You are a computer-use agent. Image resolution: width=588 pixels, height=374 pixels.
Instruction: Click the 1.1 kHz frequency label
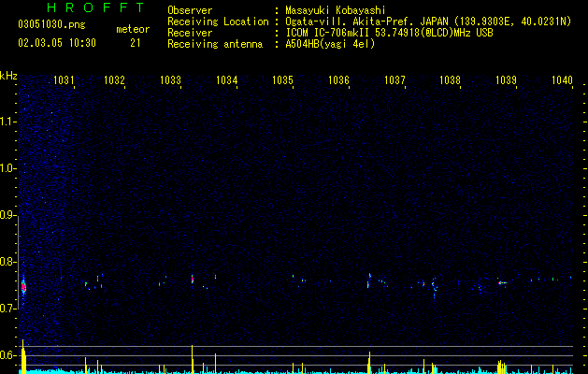click(8, 122)
